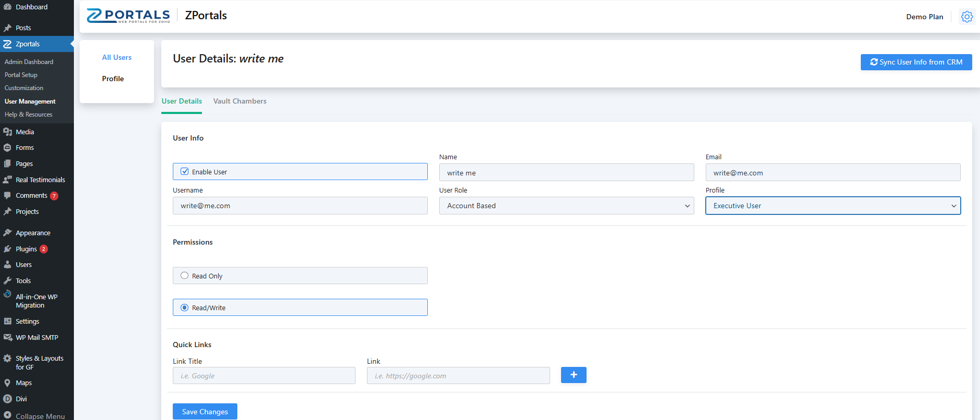980x420 pixels.
Task: Click Sync User Info from CRM
Action: [916, 62]
